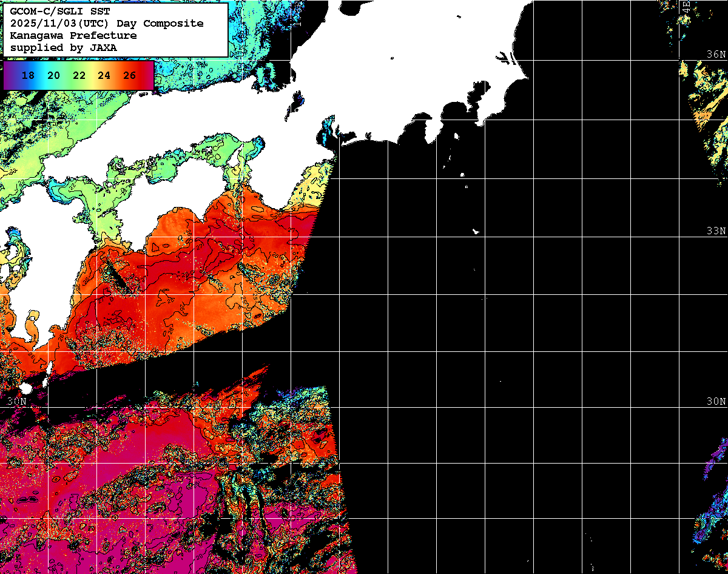Click the red right end of color bar
The image size is (728, 574).
148,76
